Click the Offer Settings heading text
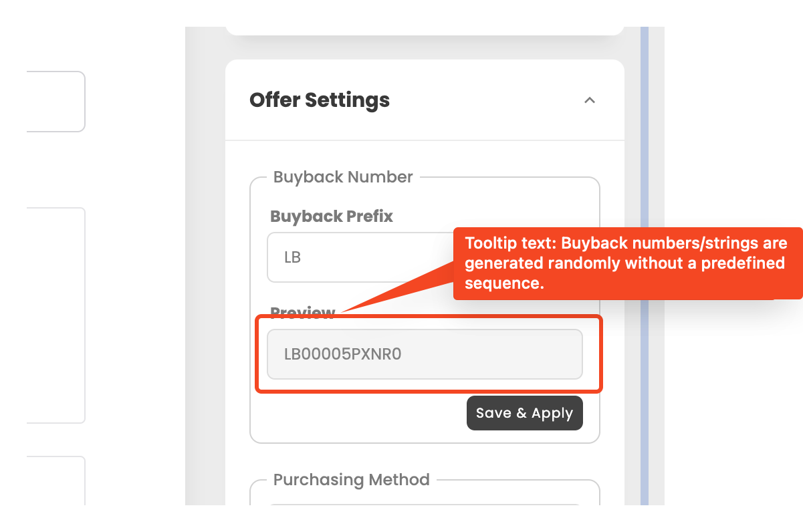 [x=320, y=100]
